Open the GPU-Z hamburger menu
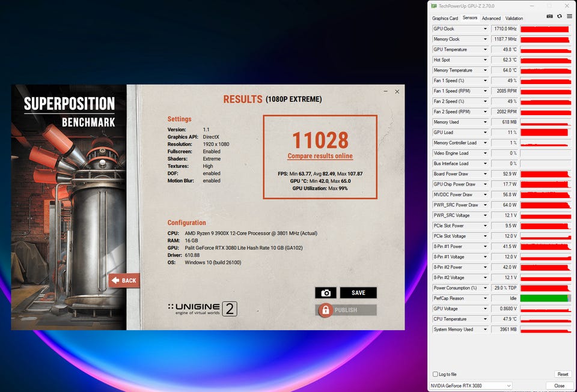Viewport: 577px width, 392px height. (x=569, y=16)
